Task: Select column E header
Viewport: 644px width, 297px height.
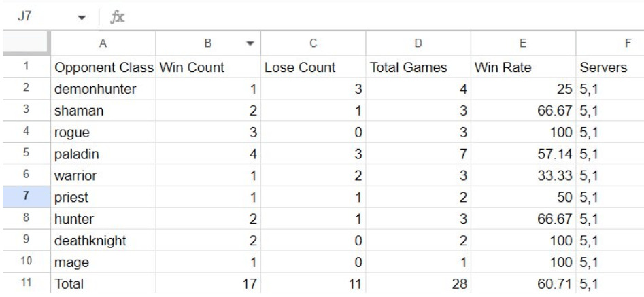Action: pos(523,43)
